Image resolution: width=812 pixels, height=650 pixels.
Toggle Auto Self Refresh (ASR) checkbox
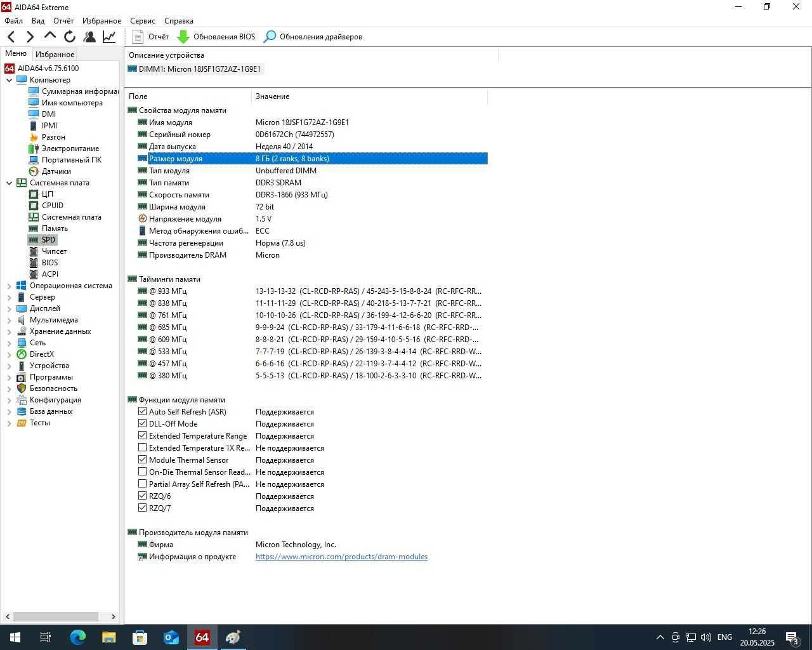pyautogui.click(x=142, y=411)
